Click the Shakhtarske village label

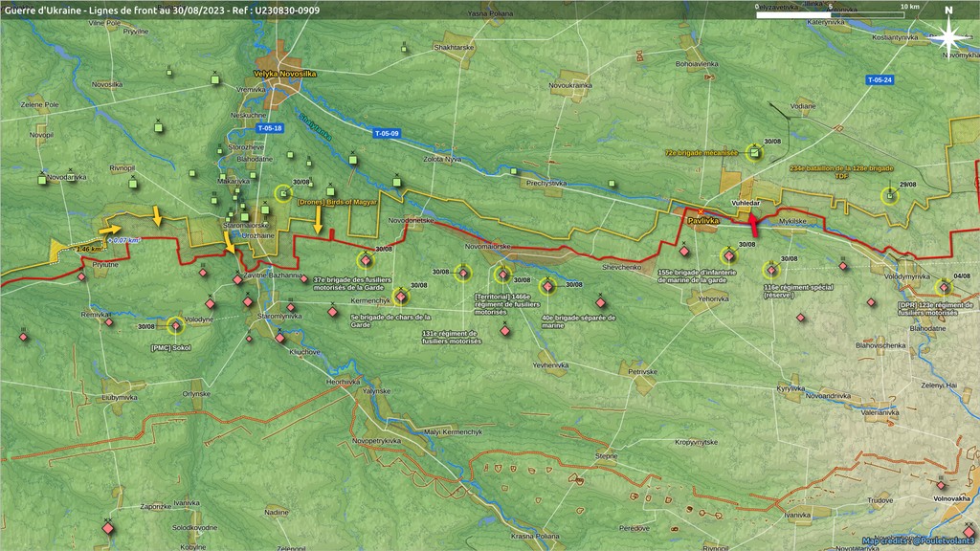point(454,48)
